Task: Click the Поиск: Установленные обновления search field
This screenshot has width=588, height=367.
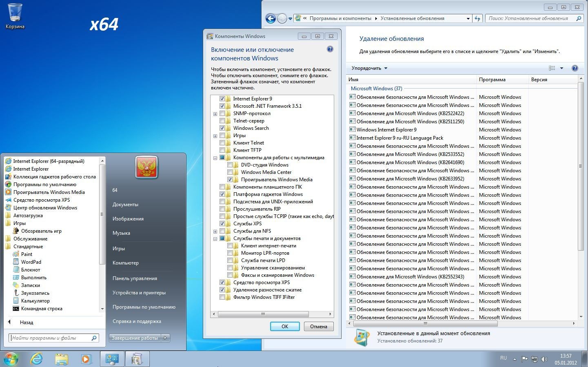Action: [534, 18]
